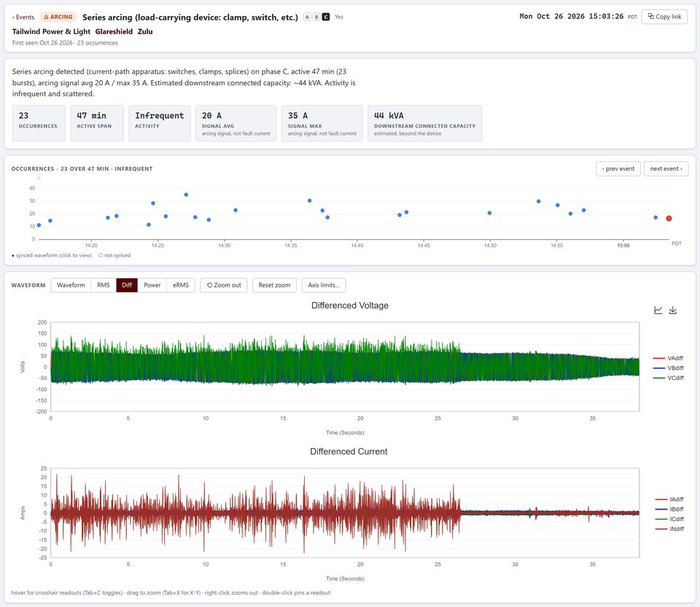Click the 23 Occurrences stat card
700x607 pixels.
pos(39,123)
